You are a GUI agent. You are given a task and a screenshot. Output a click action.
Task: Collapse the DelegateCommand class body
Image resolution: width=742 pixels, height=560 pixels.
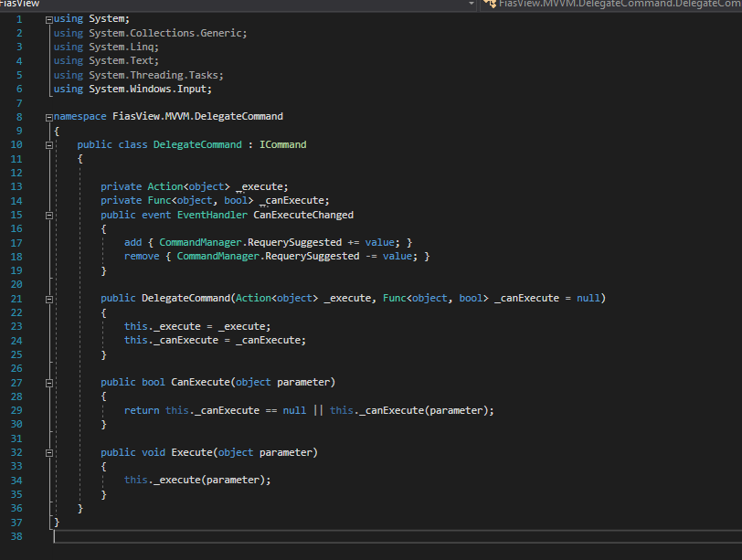[x=48, y=144]
